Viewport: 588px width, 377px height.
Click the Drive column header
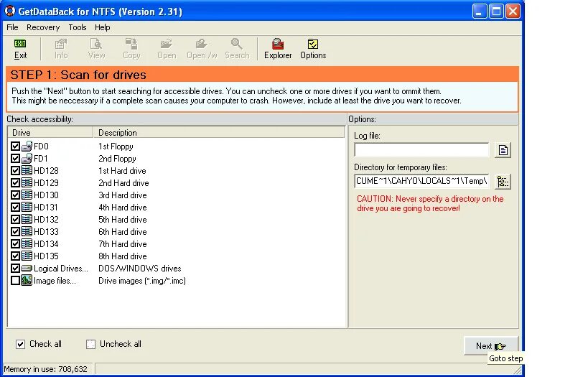(50, 132)
